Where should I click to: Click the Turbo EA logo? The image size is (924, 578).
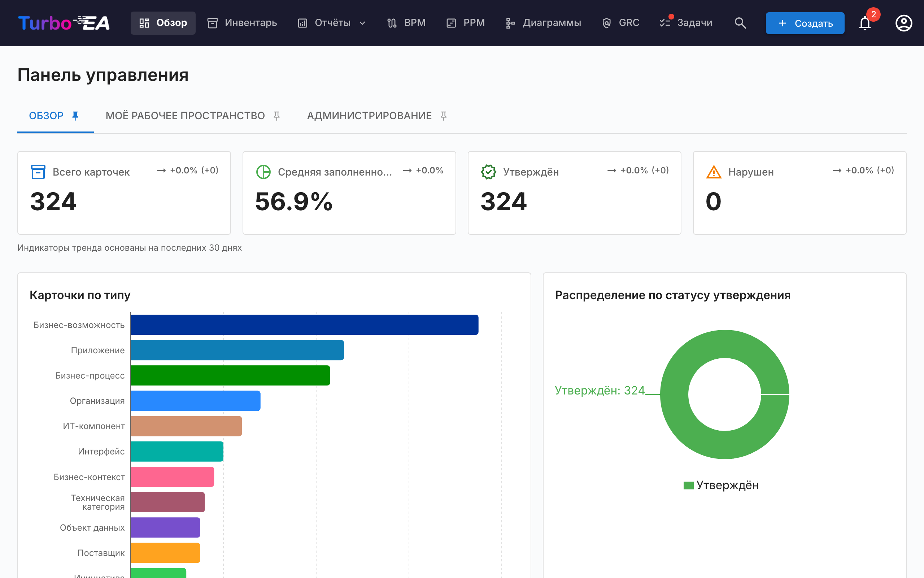[64, 23]
